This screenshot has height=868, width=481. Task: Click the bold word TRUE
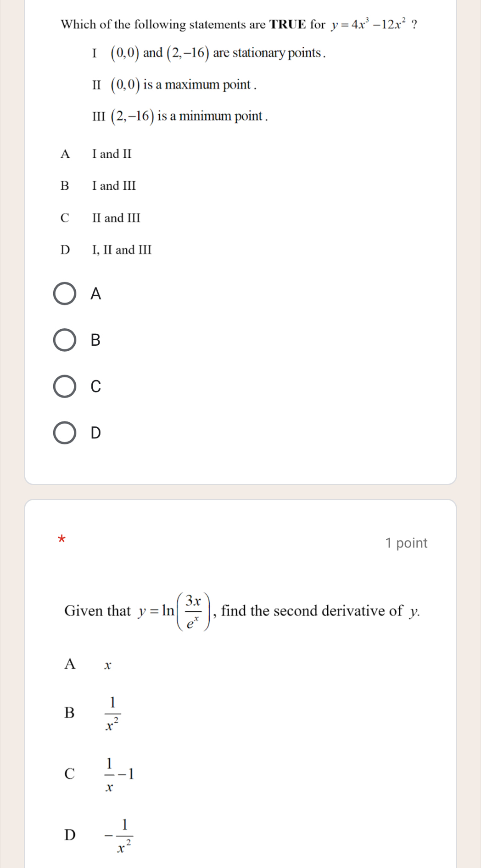(x=287, y=25)
